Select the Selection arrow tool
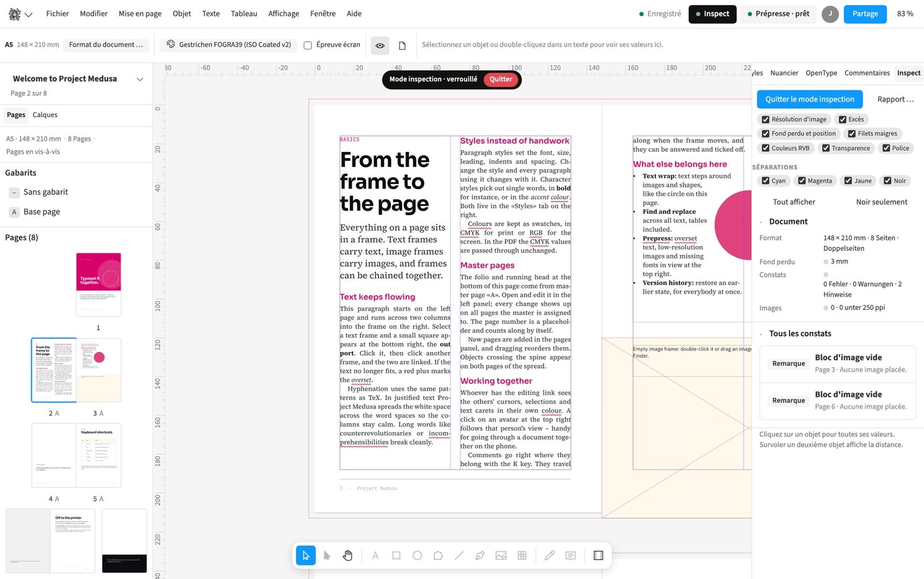 point(306,555)
